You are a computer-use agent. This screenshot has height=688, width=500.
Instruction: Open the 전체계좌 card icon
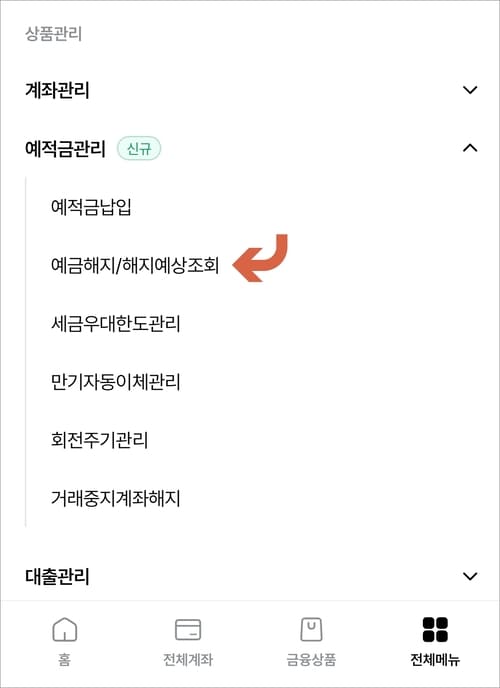[x=188, y=630]
